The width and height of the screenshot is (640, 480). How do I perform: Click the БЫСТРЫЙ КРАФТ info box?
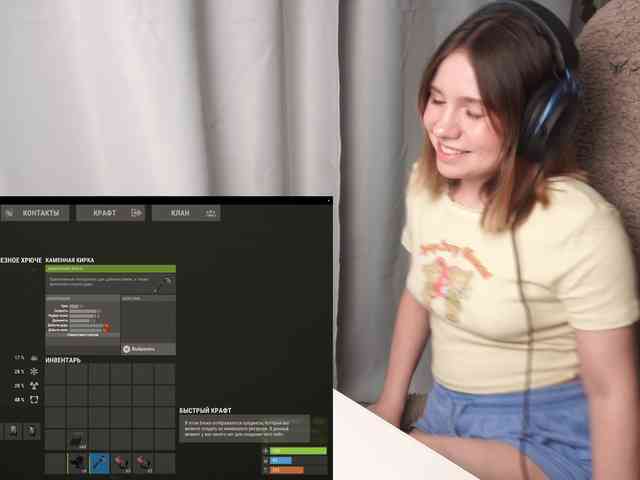244,429
